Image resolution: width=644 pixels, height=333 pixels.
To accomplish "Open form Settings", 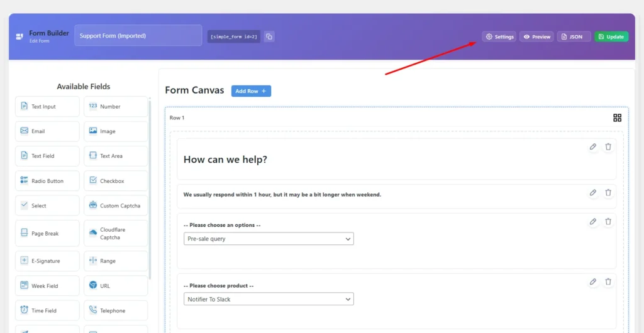I will (499, 36).
